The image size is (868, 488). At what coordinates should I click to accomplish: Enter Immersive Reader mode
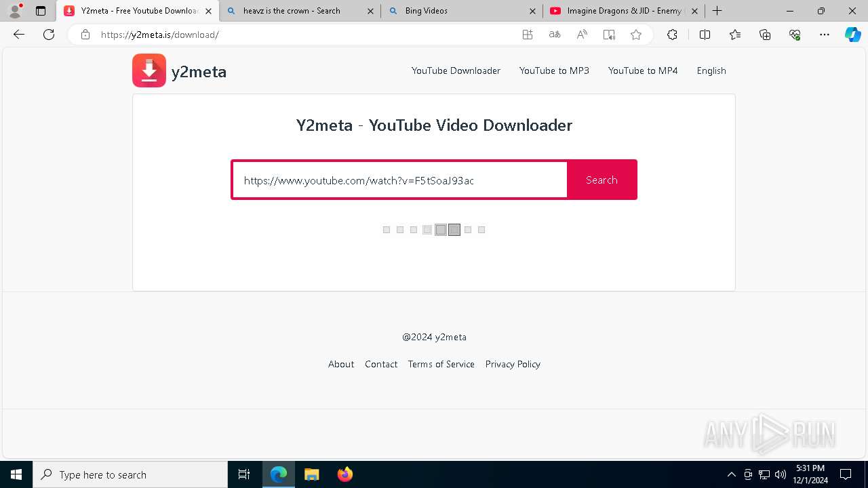pyautogui.click(x=609, y=35)
